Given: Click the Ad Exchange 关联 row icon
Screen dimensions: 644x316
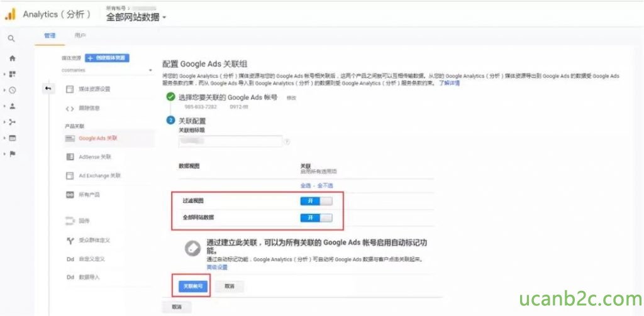Looking at the screenshot, I should tap(70, 176).
